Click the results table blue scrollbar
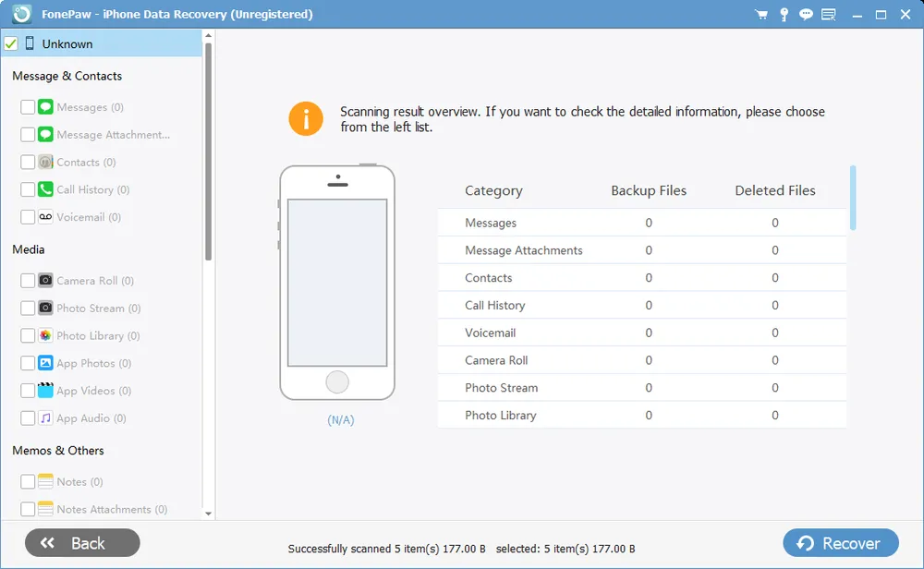This screenshot has height=569, width=924. [853, 198]
